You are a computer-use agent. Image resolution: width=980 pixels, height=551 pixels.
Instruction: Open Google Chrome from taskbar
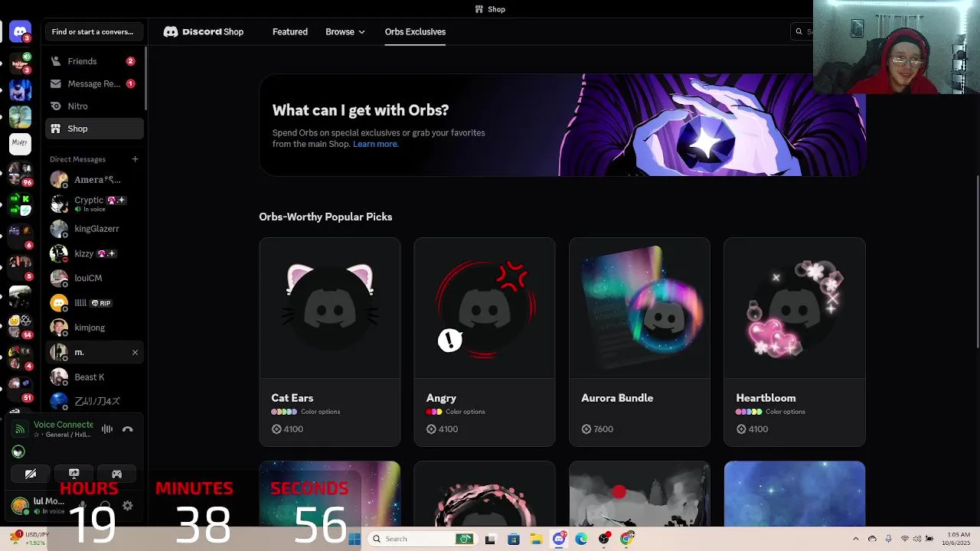[x=626, y=539]
